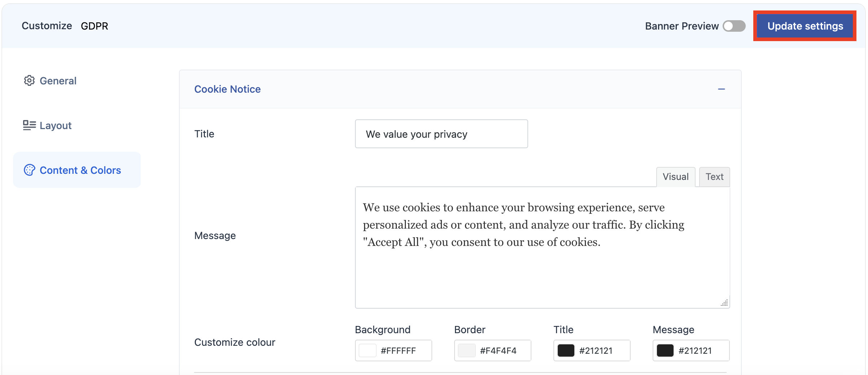Open the Layout section
Image resolution: width=868 pixels, height=375 pixels.
coord(47,125)
